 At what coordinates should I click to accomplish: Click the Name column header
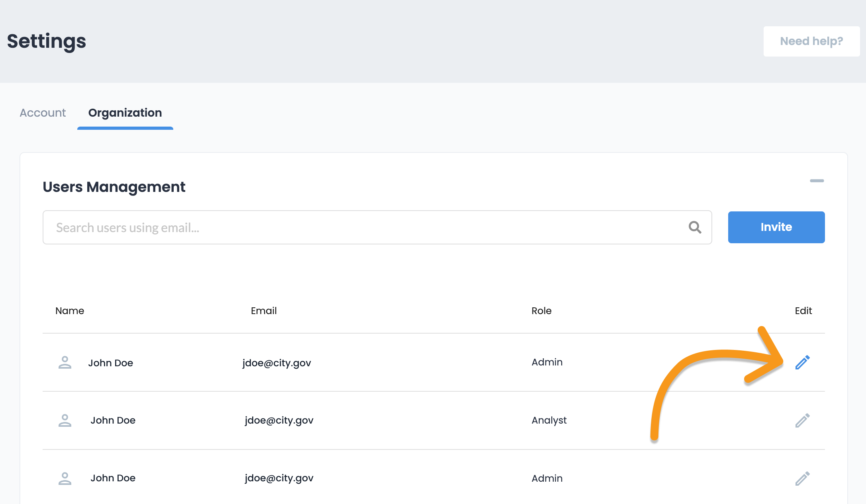70,311
